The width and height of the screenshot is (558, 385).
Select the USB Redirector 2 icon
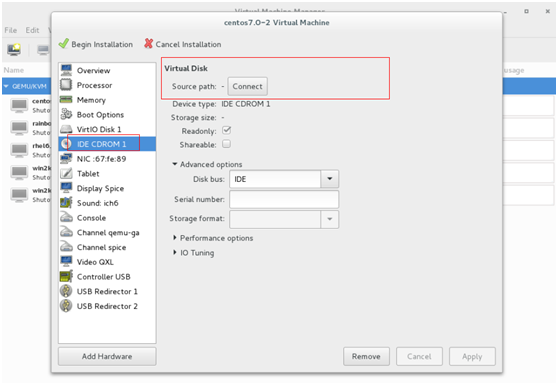pyautogui.click(x=66, y=306)
